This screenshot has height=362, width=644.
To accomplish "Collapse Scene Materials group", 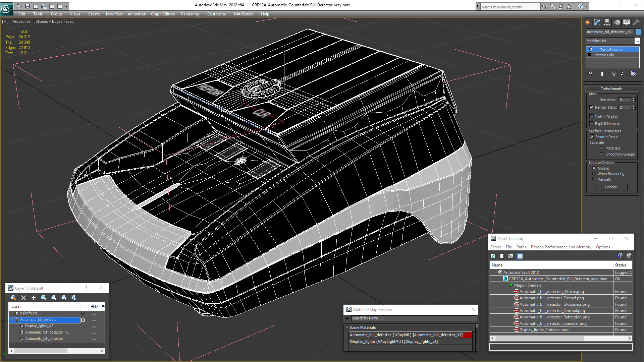I will [x=347, y=327].
